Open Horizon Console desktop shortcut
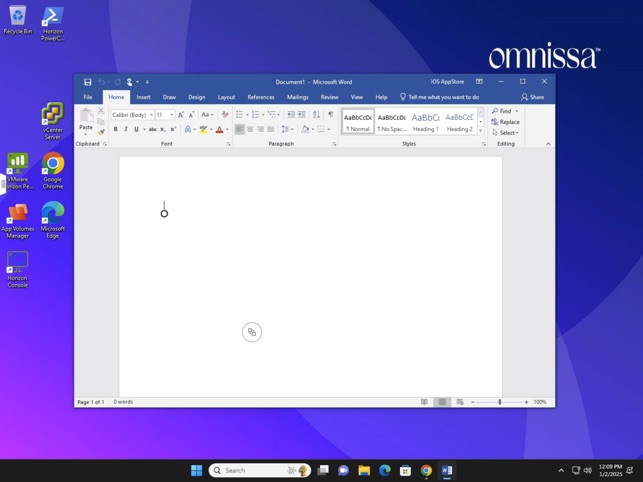 18,270
